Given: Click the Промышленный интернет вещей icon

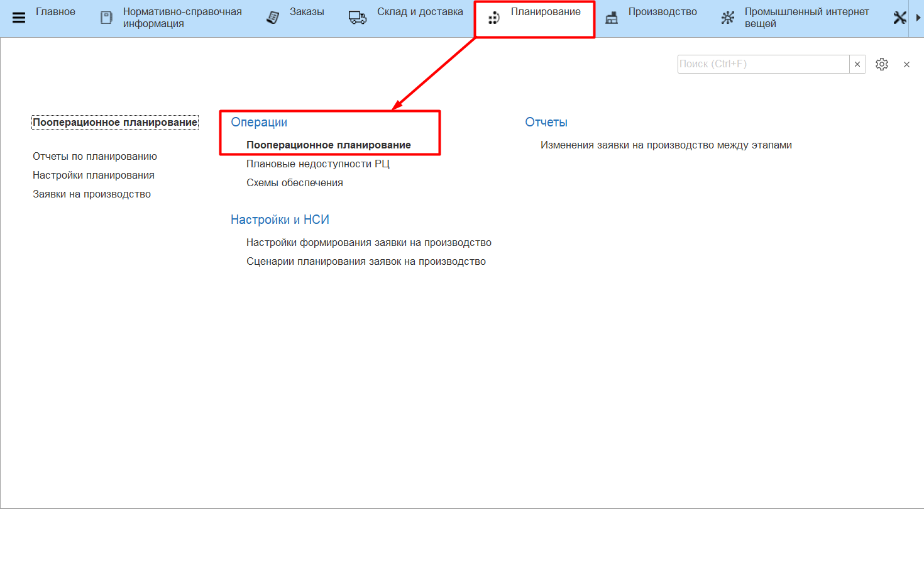Looking at the screenshot, I should click(x=728, y=18).
